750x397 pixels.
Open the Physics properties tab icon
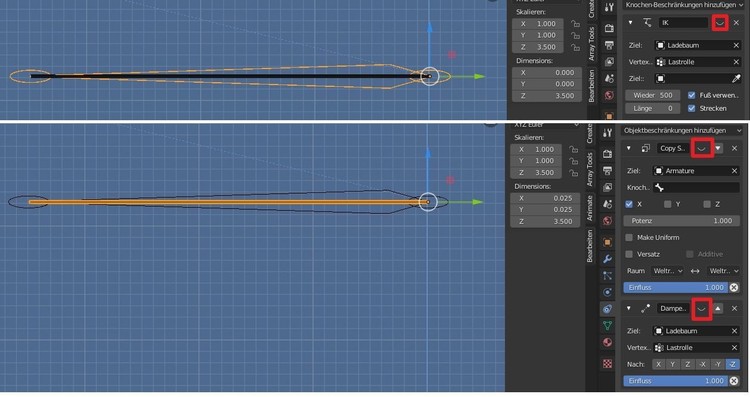pyautogui.click(x=607, y=292)
